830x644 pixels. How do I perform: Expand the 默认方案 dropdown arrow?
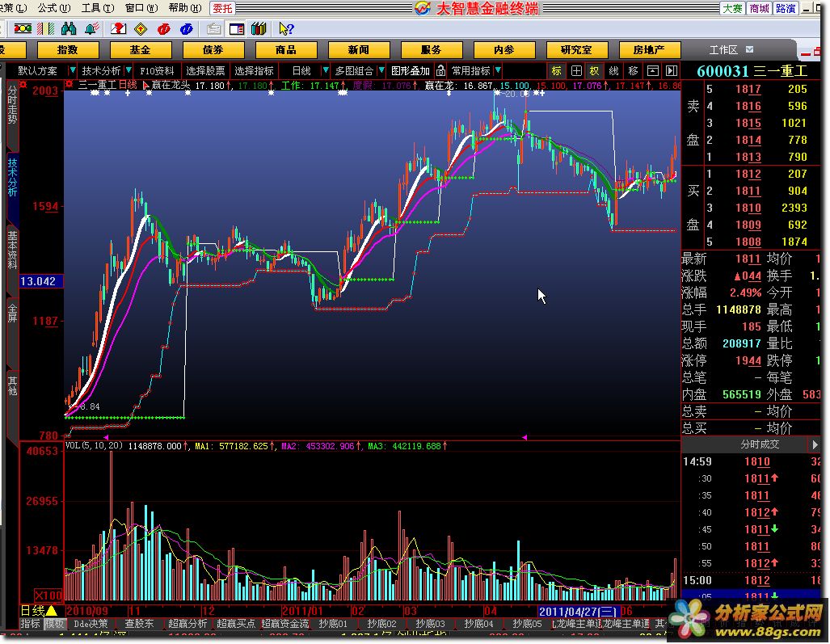(x=73, y=70)
